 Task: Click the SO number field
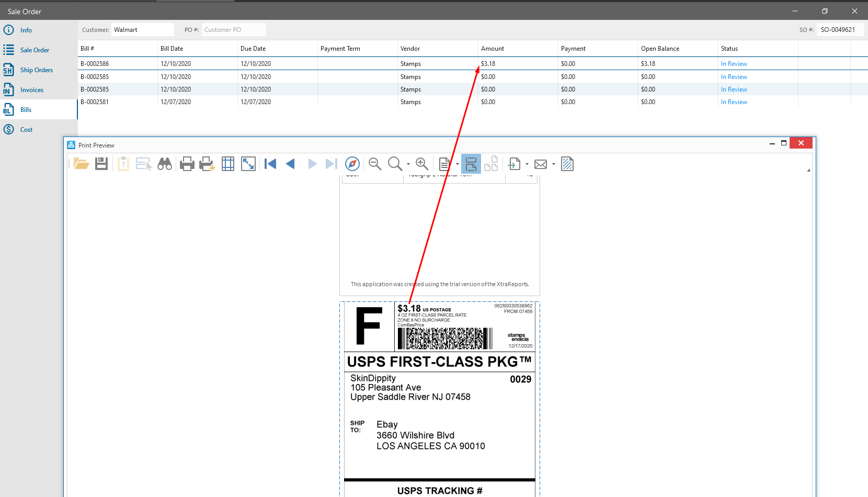pyautogui.click(x=840, y=30)
